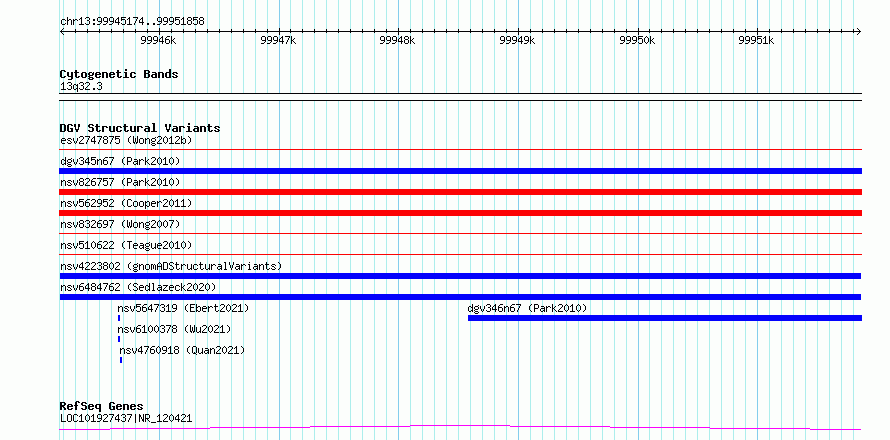Click the 99948k ruler tick label

coord(397,40)
